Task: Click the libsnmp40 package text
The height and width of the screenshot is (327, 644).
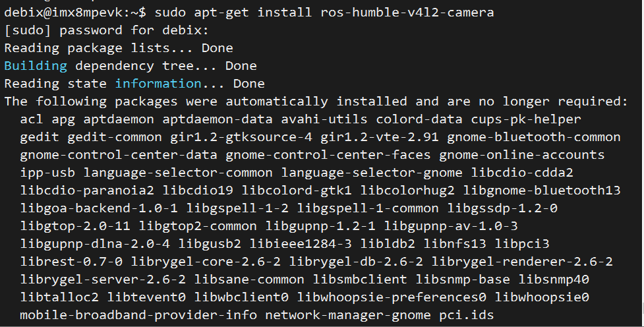Action: 553,280
